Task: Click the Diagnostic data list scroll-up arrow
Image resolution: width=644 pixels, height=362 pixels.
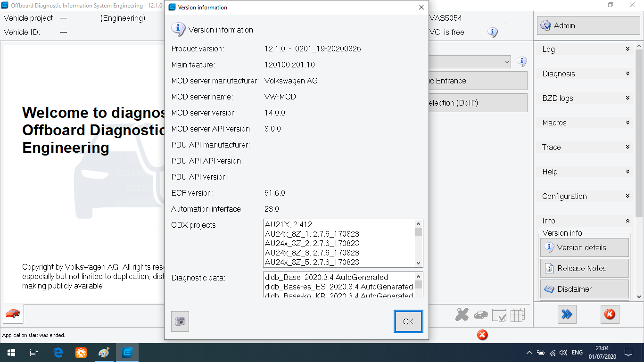Action: coord(418,276)
